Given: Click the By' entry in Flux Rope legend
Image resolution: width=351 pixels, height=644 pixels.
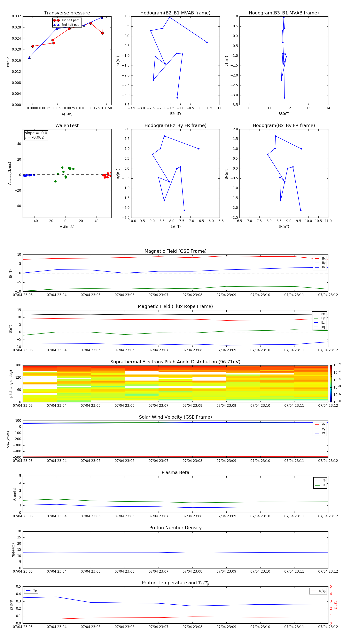Looking at the screenshot, I should (320, 318).
